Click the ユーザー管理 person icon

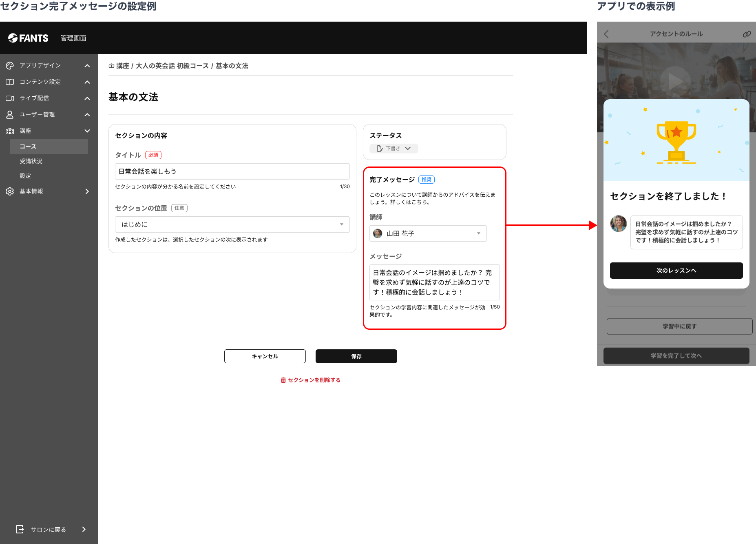(x=10, y=114)
